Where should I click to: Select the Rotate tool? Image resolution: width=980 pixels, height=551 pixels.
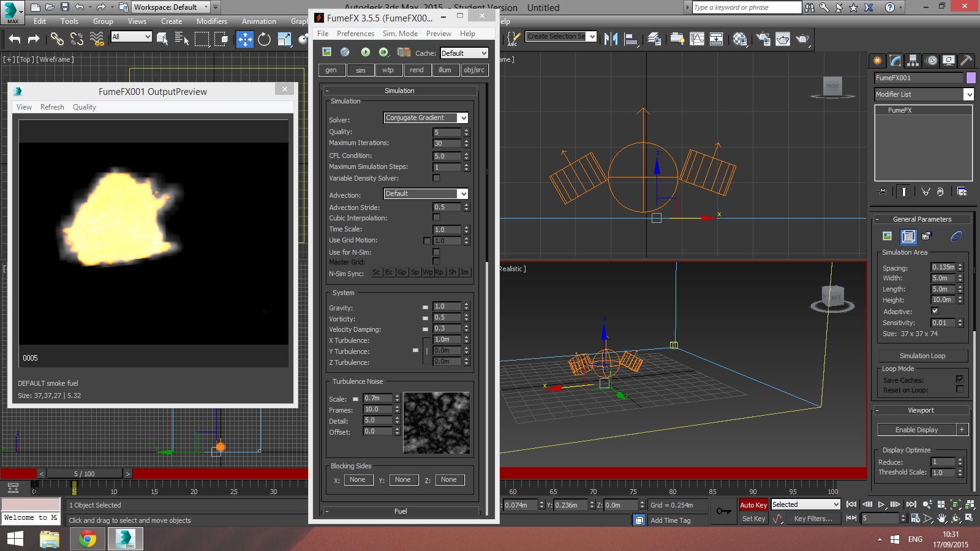tap(264, 39)
